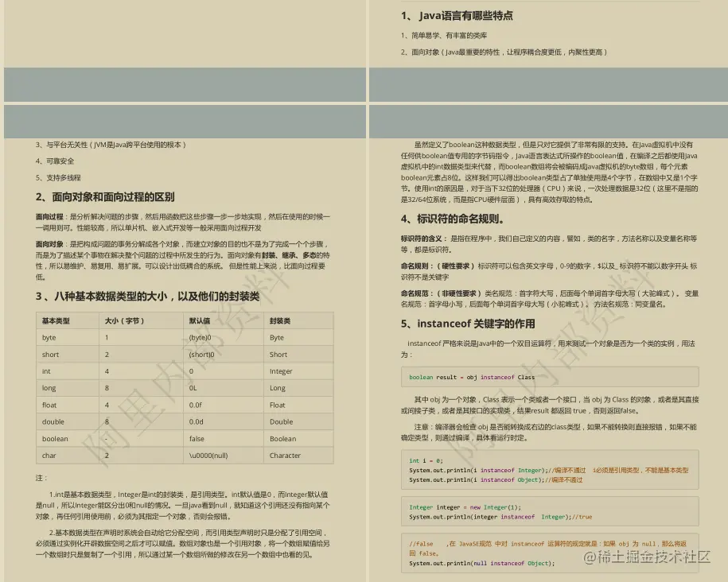Click the "double" cell in the type column

click(53, 422)
